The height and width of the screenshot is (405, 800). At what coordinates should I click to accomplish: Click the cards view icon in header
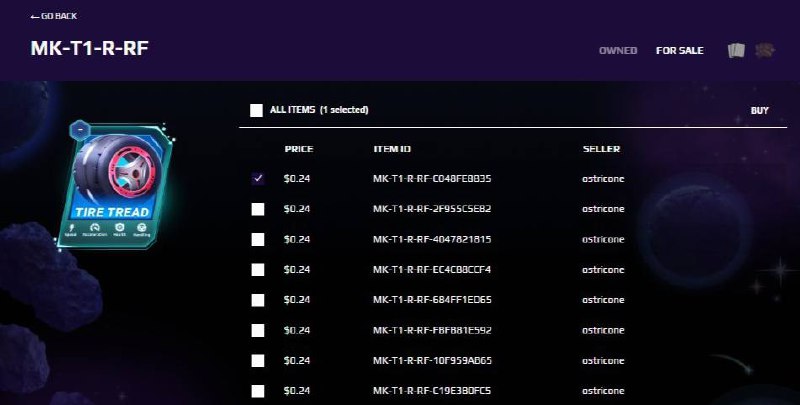[x=736, y=50]
